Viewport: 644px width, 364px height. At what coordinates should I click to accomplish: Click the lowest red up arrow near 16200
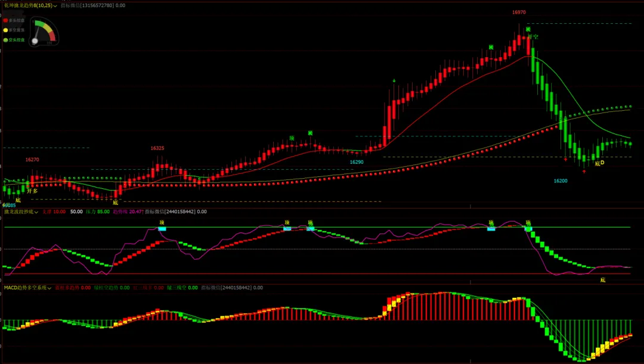tap(584, 172)
